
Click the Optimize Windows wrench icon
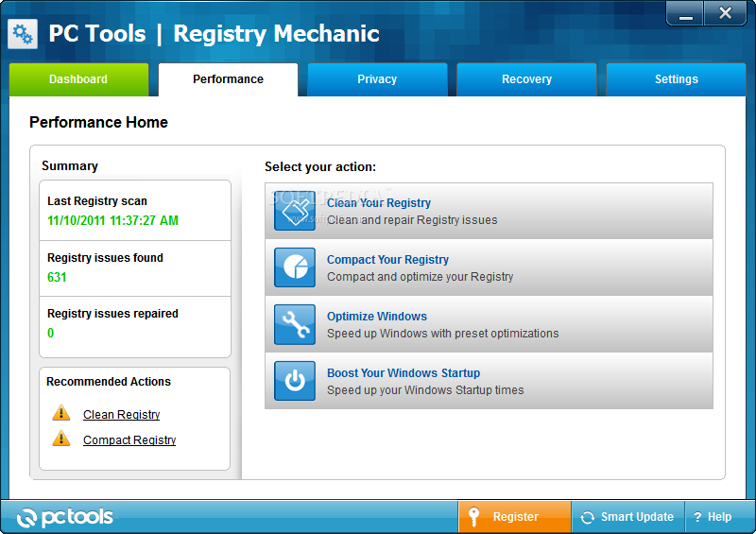point(295,324)
